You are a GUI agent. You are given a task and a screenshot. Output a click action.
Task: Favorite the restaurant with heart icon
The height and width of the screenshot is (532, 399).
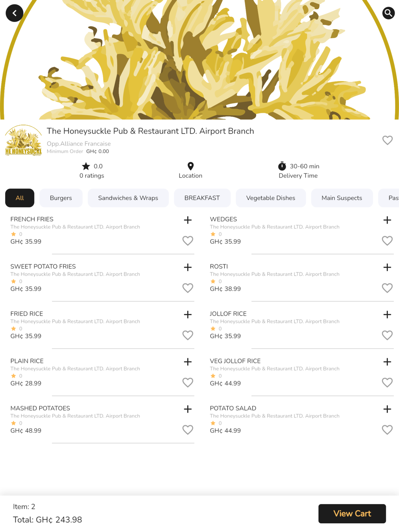(x=387, y=140)
